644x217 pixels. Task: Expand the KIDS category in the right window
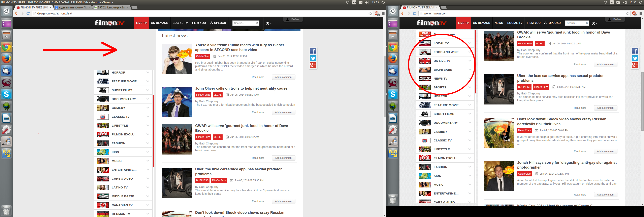470,176
